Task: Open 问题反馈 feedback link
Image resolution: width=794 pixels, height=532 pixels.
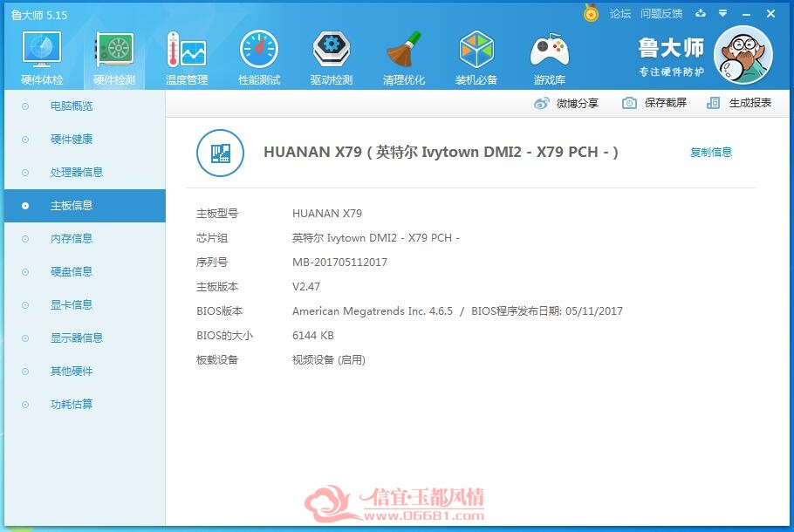Action: [x=661, y=14]
